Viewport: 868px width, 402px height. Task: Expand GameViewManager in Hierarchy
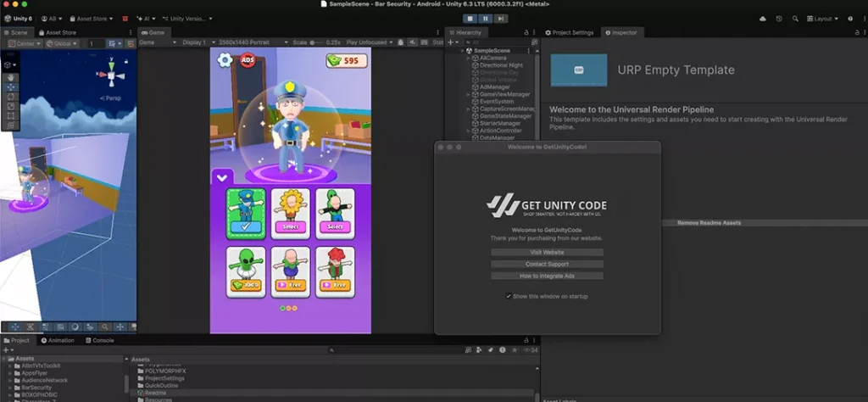tap(468, 95)
